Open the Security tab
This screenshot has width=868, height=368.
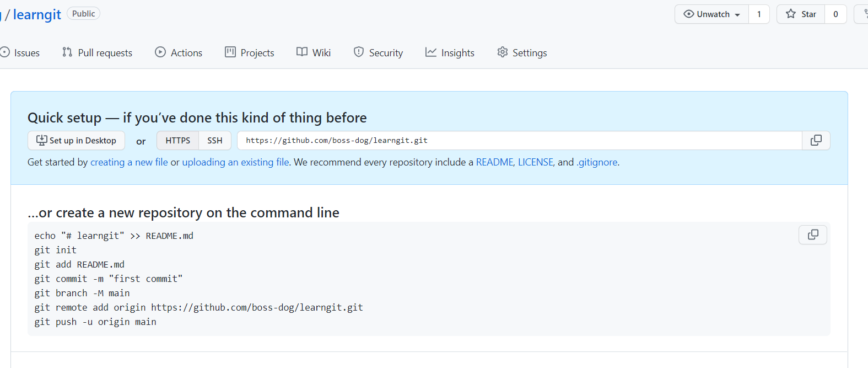pyautogui.click(x=378, y=52)
